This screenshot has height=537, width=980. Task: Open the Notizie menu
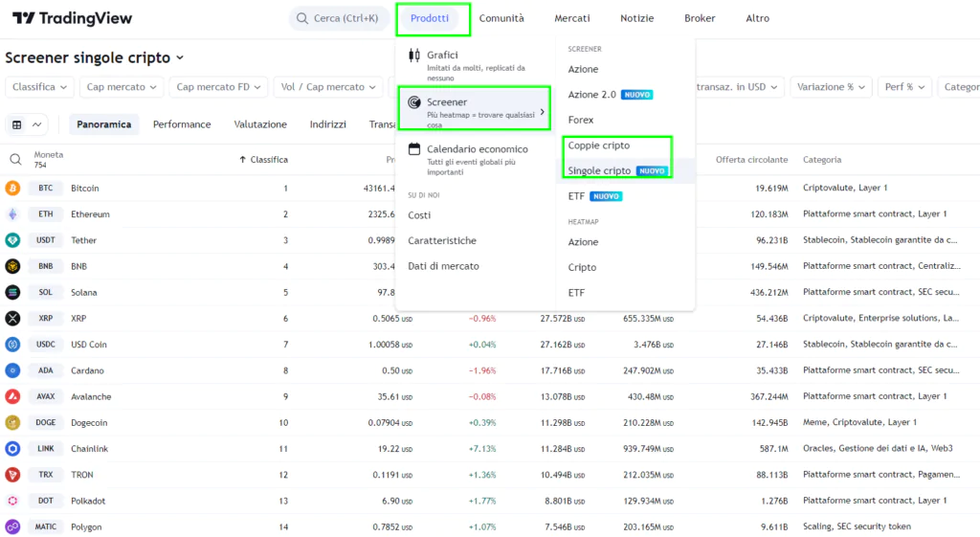[636, 18]
